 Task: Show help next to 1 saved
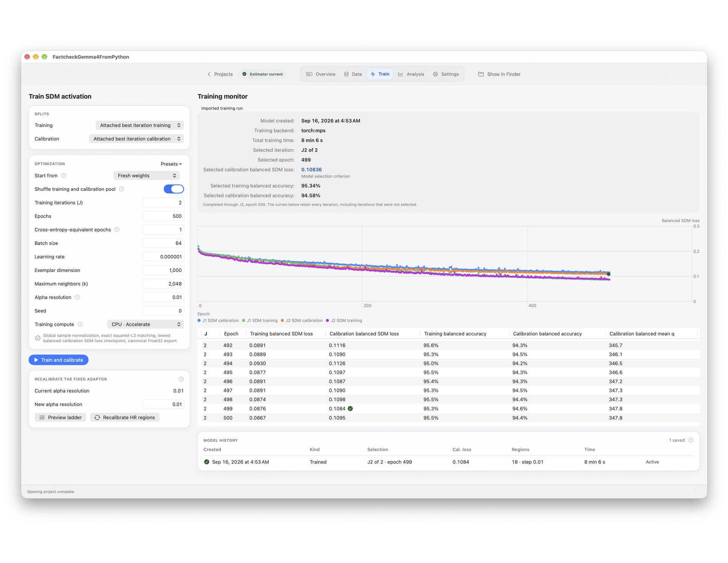(x=691, y=440)
